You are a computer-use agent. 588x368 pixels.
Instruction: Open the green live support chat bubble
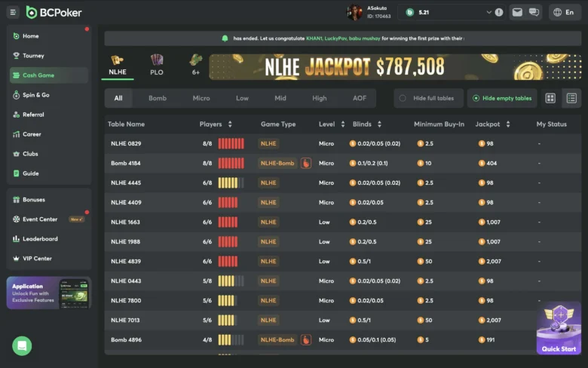[x=22, y=346]
